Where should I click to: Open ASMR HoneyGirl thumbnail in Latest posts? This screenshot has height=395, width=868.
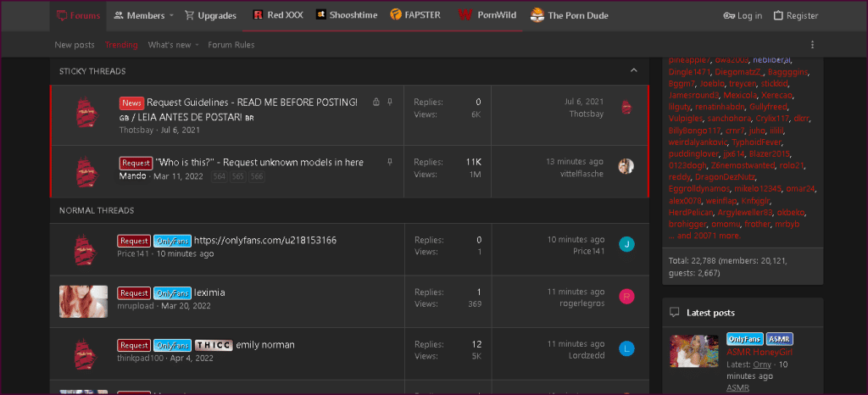pyautogui.click(x=694, y=351)
